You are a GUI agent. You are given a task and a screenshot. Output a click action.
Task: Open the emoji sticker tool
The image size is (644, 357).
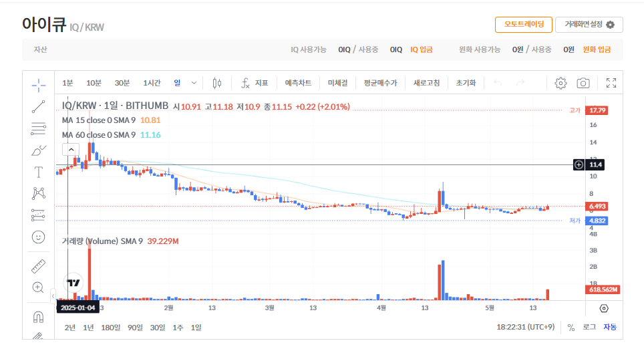(x=38, y=237)
